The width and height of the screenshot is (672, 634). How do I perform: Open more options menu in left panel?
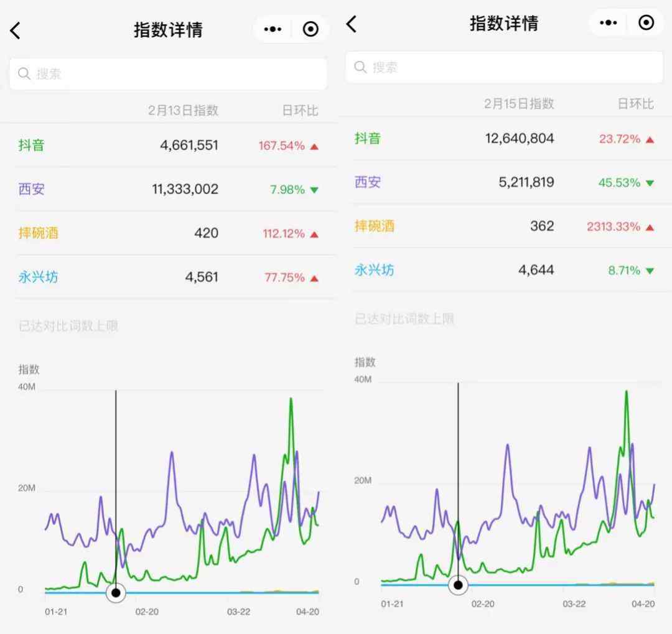273,29
